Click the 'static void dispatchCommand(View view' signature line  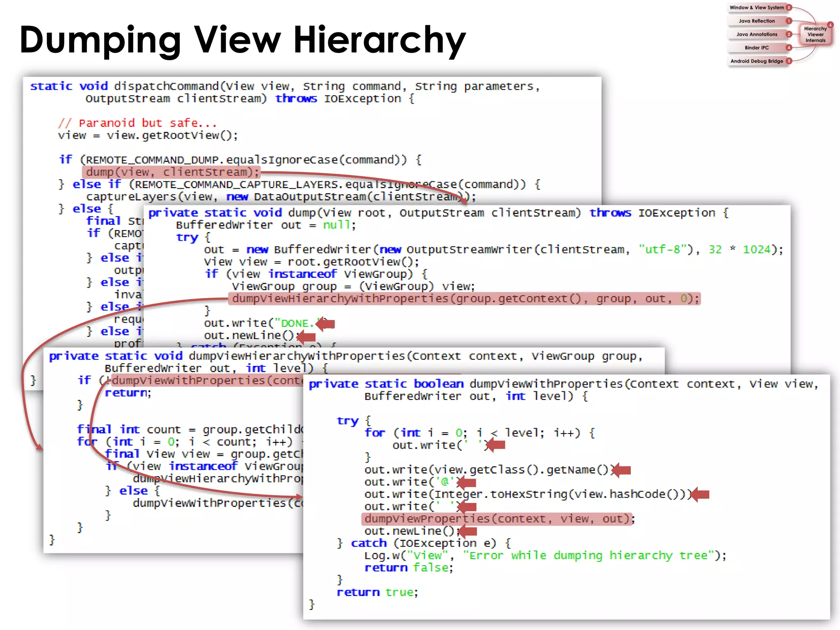point(285,86)
